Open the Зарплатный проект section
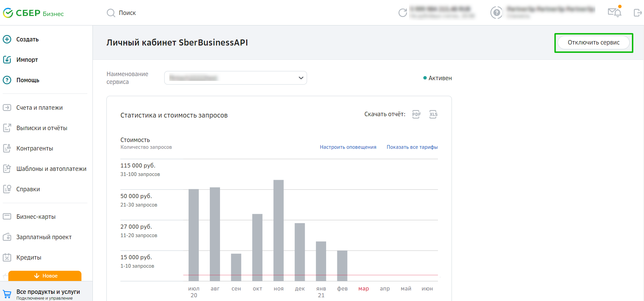Viewport: 644px width, 301px height. [x=44, y=237]
